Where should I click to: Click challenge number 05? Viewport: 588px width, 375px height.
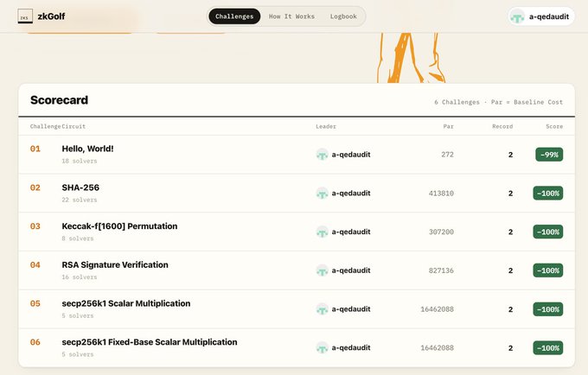pos(35,303)
